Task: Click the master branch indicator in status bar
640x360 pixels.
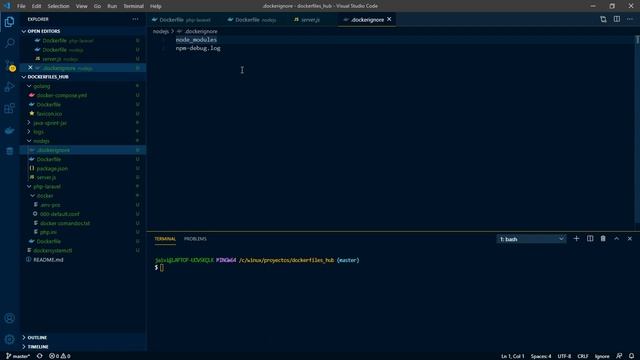Action: coord(18,356)
